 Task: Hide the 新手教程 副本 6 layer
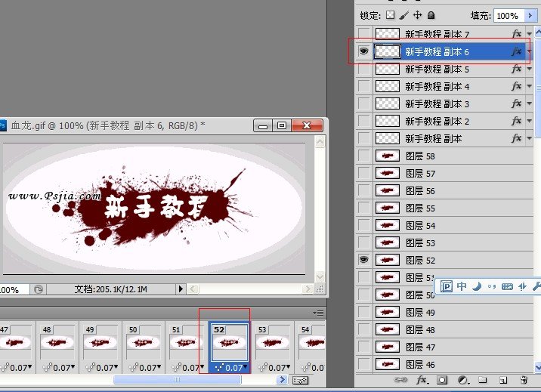[x=363, y=51]
